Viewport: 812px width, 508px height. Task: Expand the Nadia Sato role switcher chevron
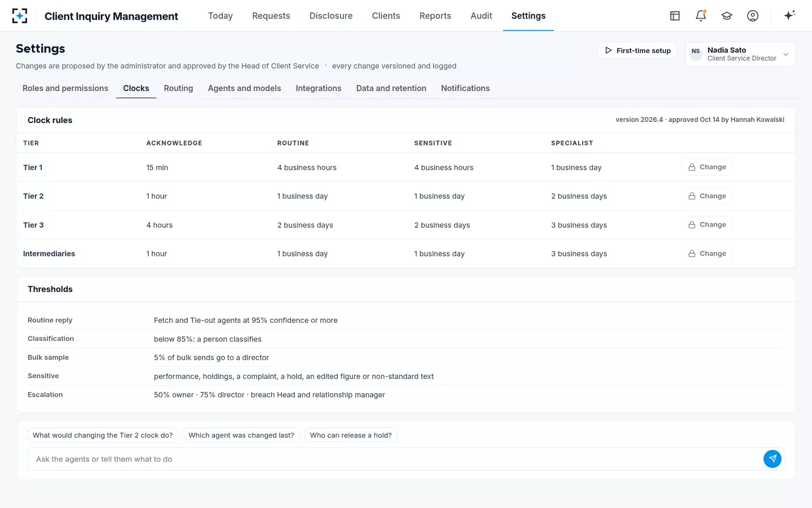(785, 54)
